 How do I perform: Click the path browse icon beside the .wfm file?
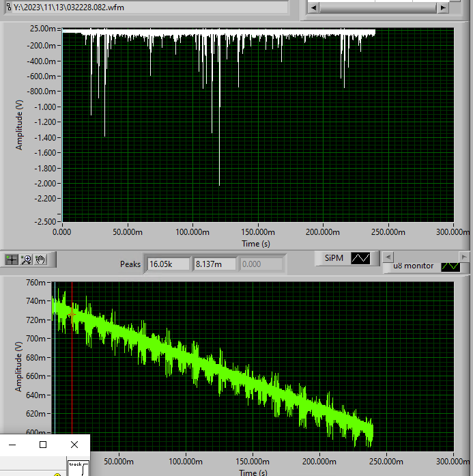tap(9, 8)
